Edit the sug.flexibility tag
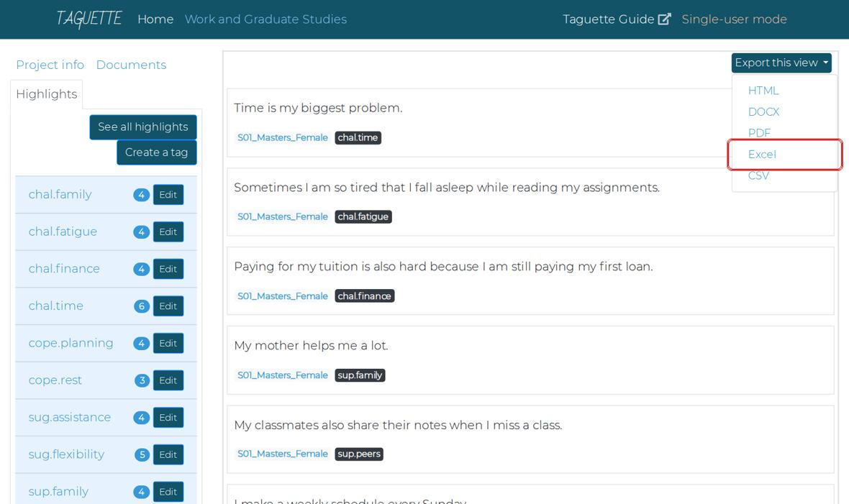The image size is (849, 504). point(168,454)
